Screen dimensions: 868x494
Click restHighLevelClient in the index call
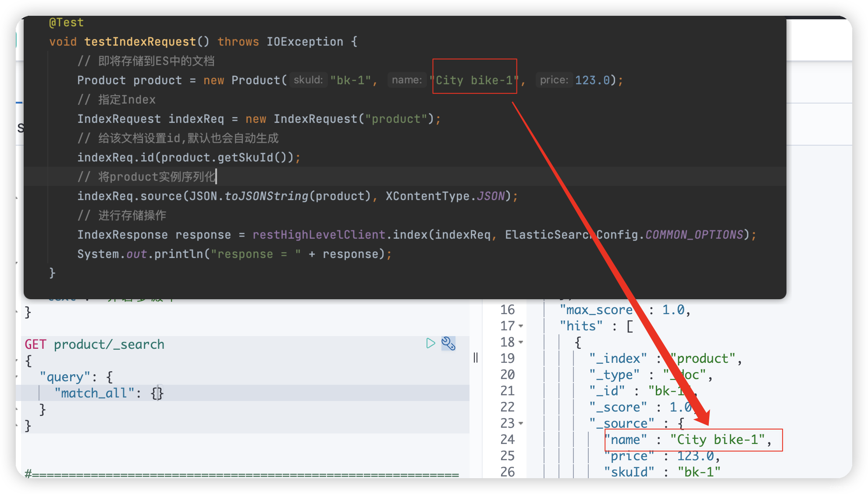point(319,235)
